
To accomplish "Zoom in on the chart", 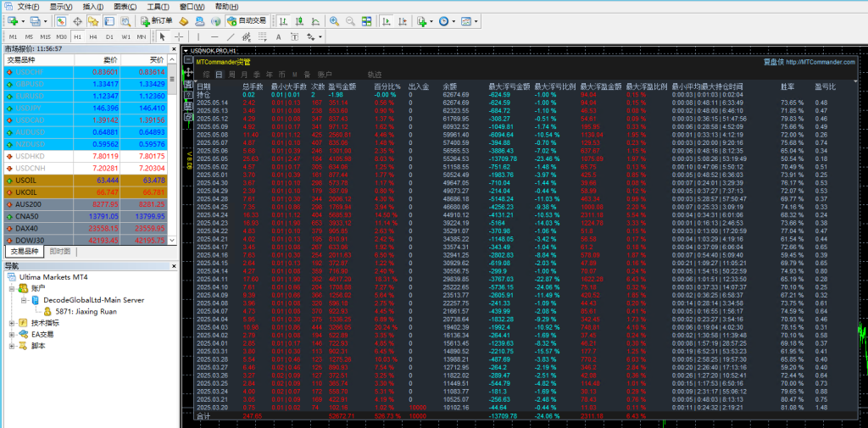I will (334, 21).
